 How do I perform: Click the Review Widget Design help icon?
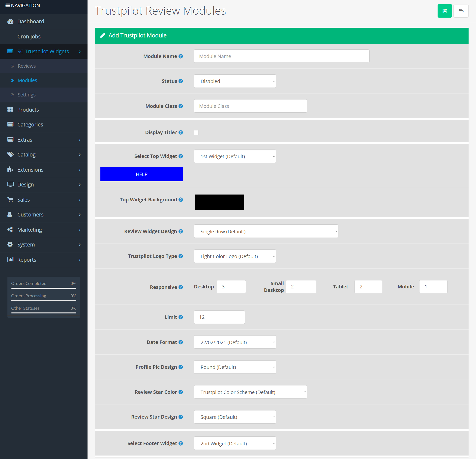[181, 231]
